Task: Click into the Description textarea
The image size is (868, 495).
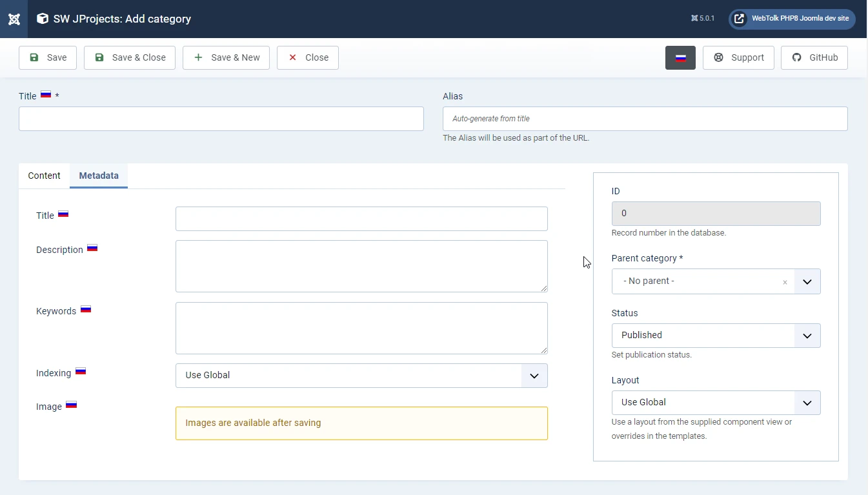Action: click(x=361, y=267)
